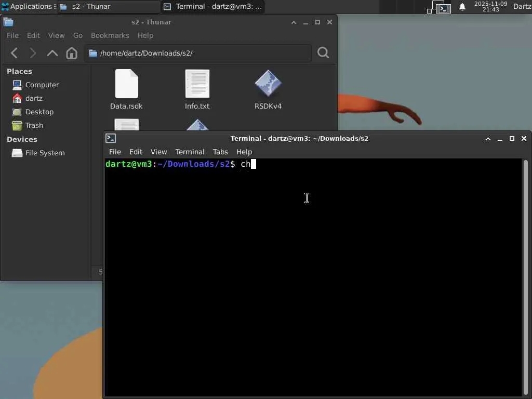Select the RSDKv4 executable icon
This screenshot has height=399, width=532.
point(268,84)
